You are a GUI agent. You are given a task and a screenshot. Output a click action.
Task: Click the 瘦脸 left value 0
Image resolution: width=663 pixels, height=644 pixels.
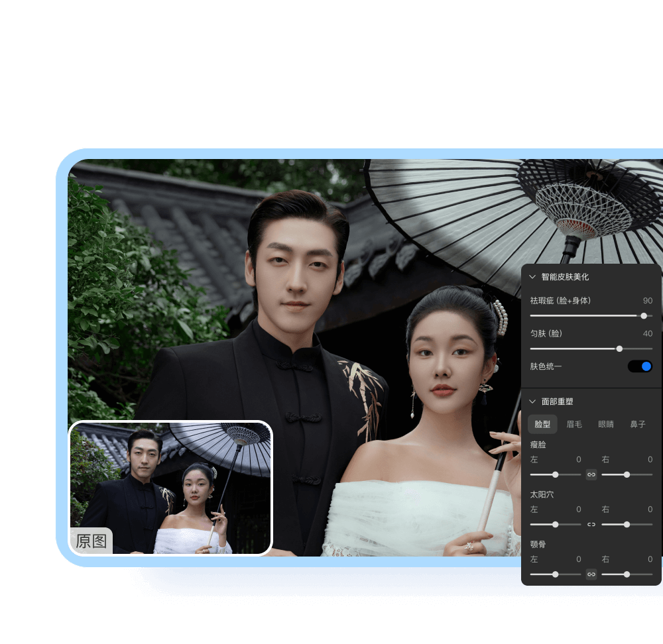coord(578,459)
